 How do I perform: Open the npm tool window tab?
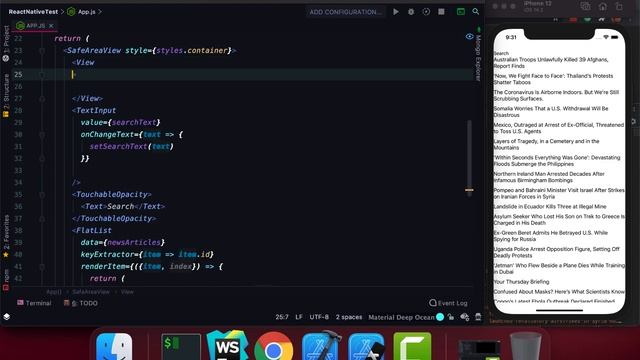(x=6, y=280)
